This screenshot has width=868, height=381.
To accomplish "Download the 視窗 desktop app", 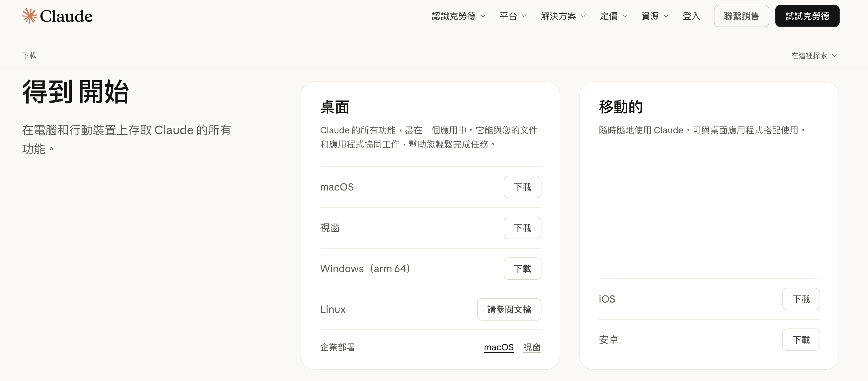I will tap(522, 228).
